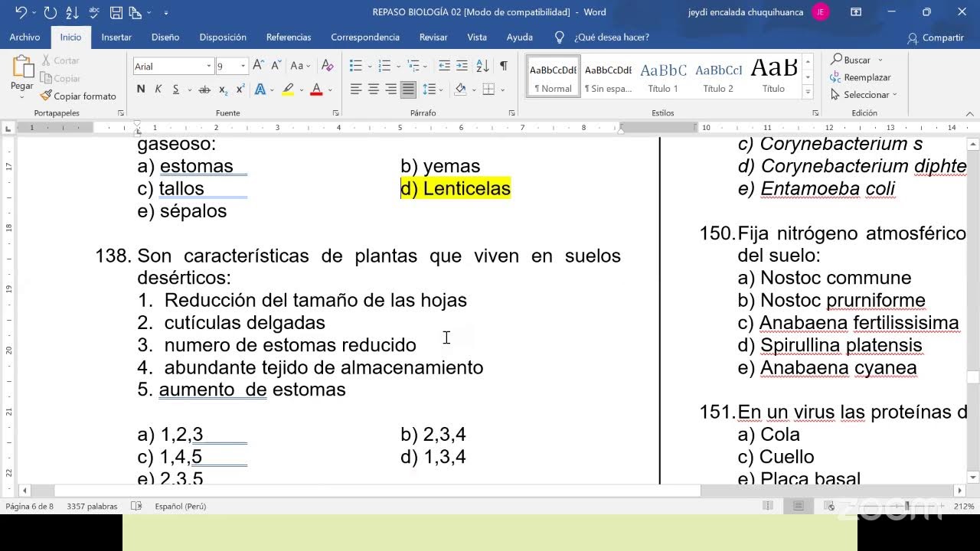Clear all formatting with the eraser A icon

tap(327, 66)
